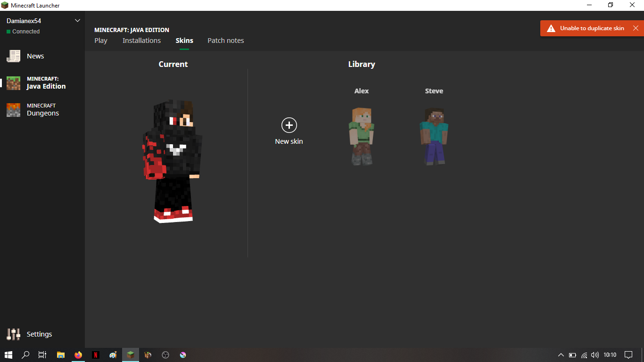
Task: Click the 'Library' heading
Action: click(362, 64)
